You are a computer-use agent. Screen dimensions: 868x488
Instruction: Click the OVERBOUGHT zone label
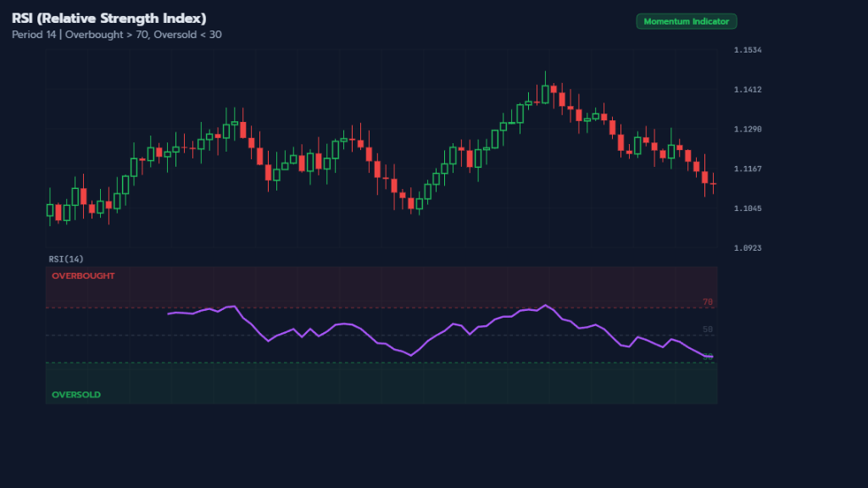click(83, 275)
